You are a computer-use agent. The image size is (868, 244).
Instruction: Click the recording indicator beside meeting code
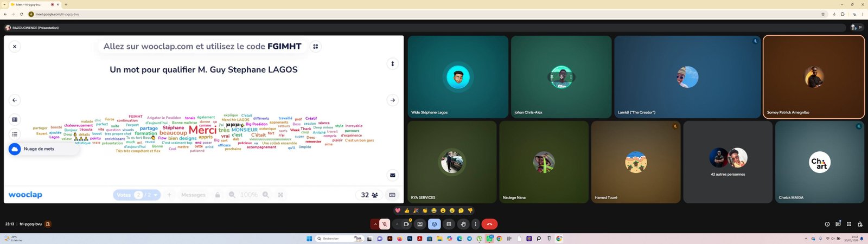[48, 224]
